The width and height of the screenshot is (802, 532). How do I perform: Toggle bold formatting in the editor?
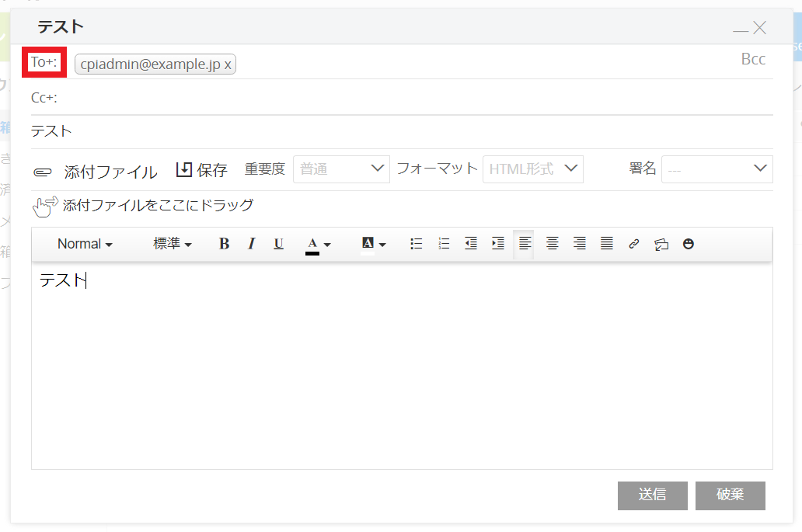point(224,244)
